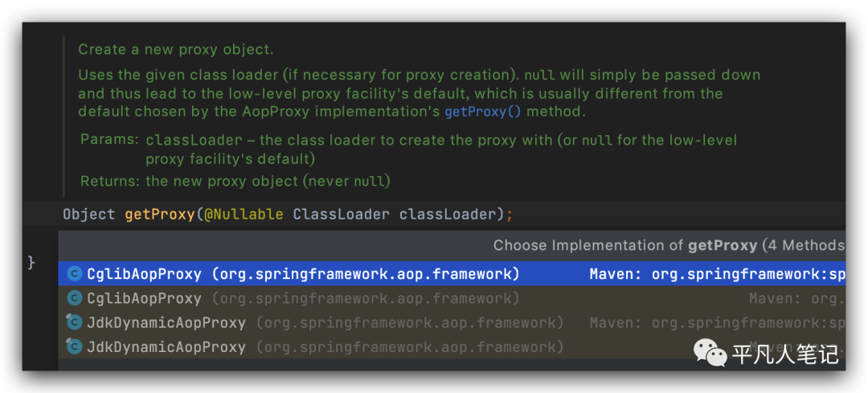Screen dimensions: 868x393
Task: Click the Choose Implementation popup title
Action: click(667, 245)
